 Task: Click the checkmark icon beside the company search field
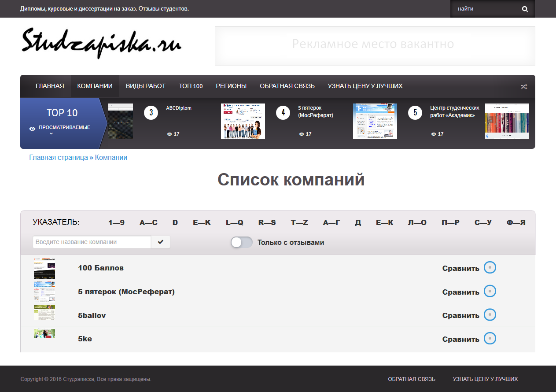[x=160, y=242]
